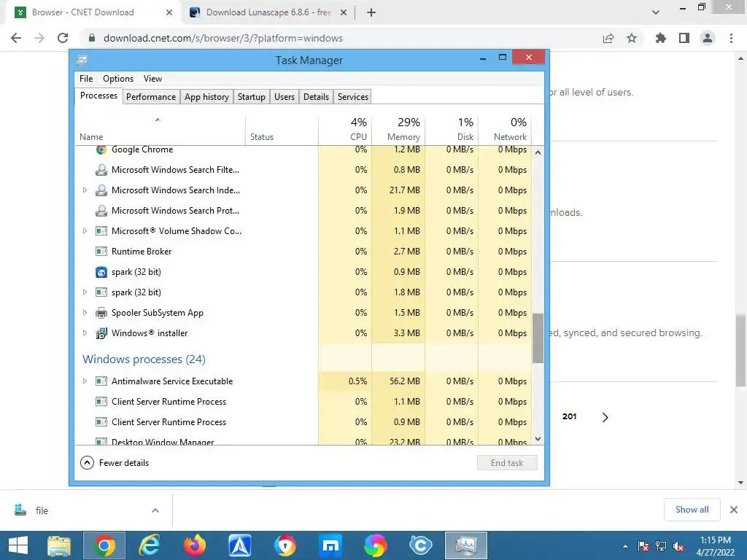Click the Windows installer process icon
This screenshot has width=747, height=560.
[x=101, y=333]
